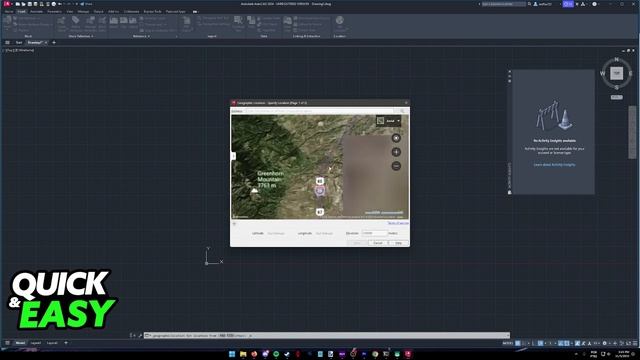Viewport: 640px width, 360px height.
Task: Click the map zoom out minus button
Action: pos(396,166)
